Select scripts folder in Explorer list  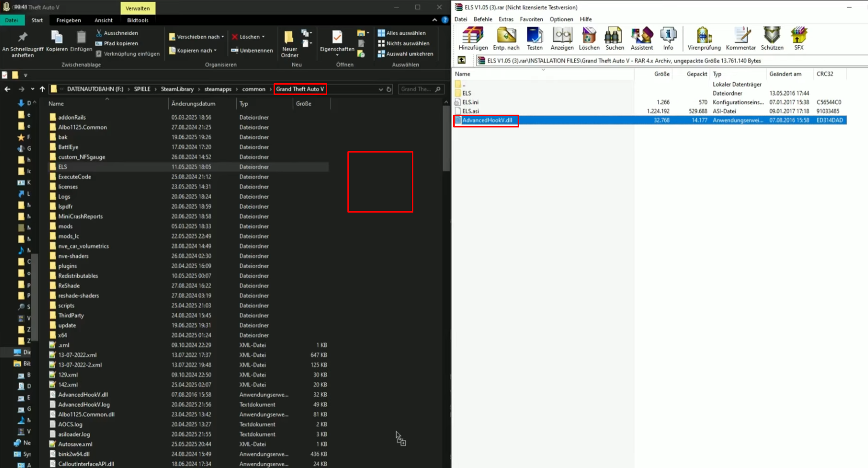(188, 306)
